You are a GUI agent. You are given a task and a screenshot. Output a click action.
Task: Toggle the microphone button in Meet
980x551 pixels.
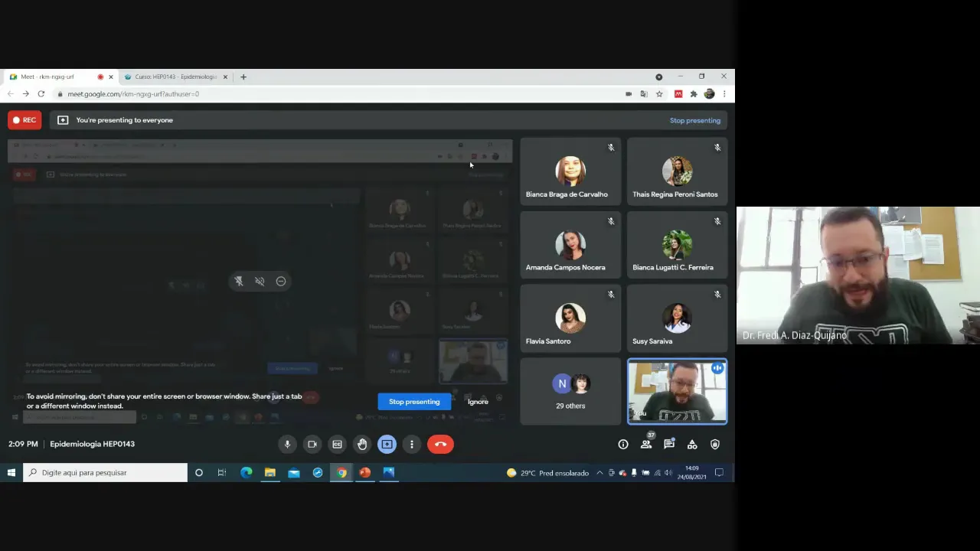287,444
